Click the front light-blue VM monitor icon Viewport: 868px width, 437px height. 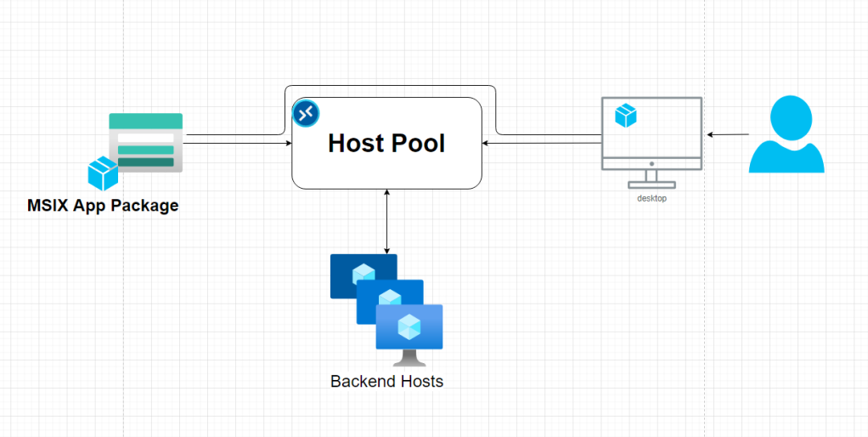(x=409, y=334)
